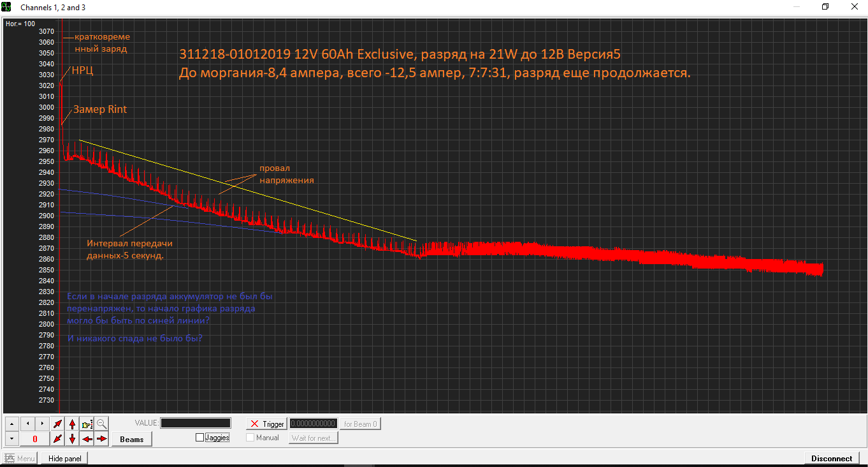Click the pointing hand cursor icon
Screen dimensions: 868x467
(87, 424)
